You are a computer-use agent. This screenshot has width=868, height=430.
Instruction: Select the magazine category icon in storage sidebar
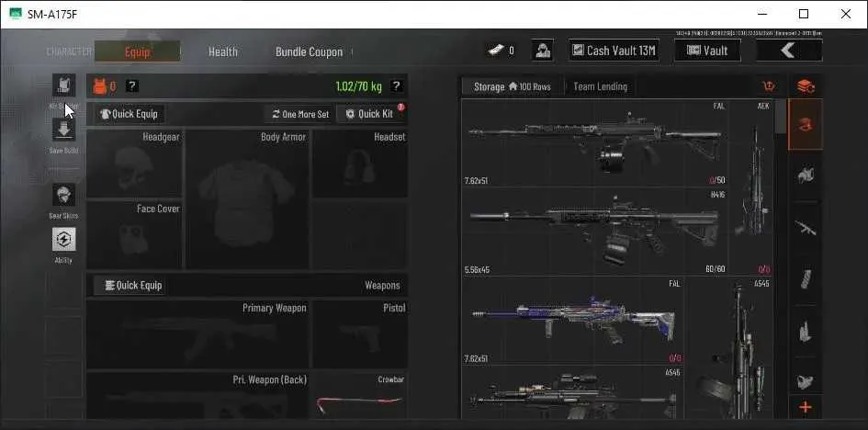806,278
